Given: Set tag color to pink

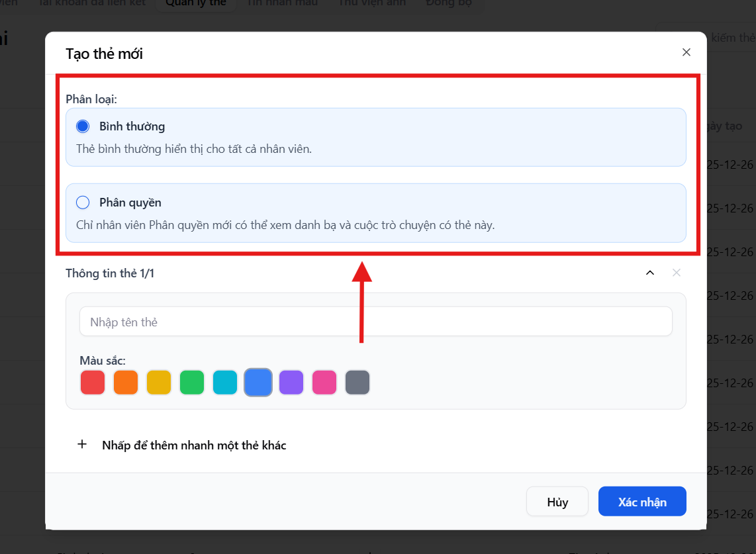Looking at the screenshot, I should [x=324, y=383].
